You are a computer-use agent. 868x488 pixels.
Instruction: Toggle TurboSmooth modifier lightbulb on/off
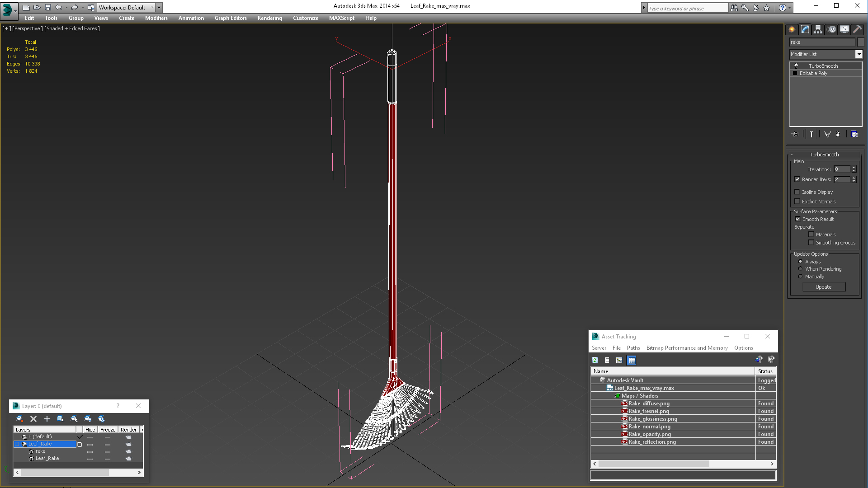click(x=796, y=66)
